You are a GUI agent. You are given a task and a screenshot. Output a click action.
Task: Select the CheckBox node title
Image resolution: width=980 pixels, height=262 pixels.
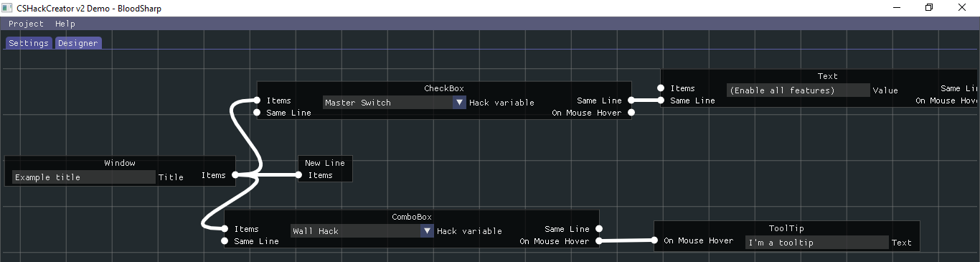(444, 88)
